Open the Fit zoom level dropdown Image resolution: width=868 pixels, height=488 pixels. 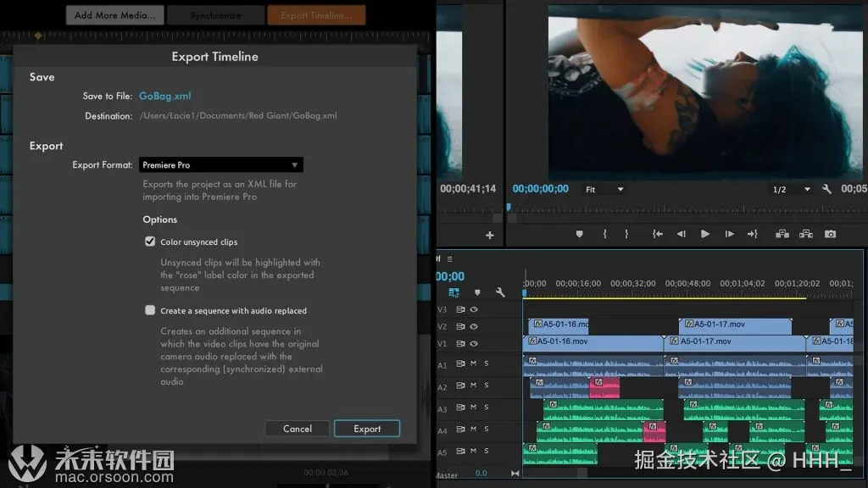(x=604, y=189)
